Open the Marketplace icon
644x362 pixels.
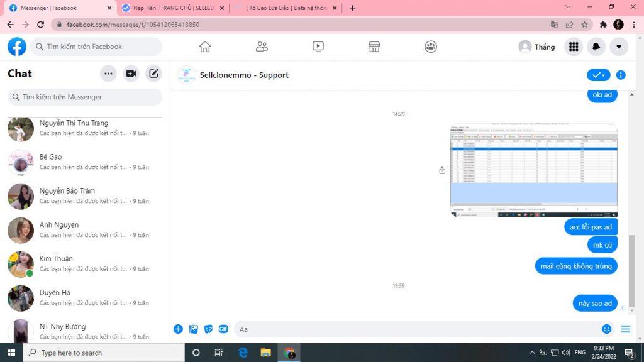374,47
